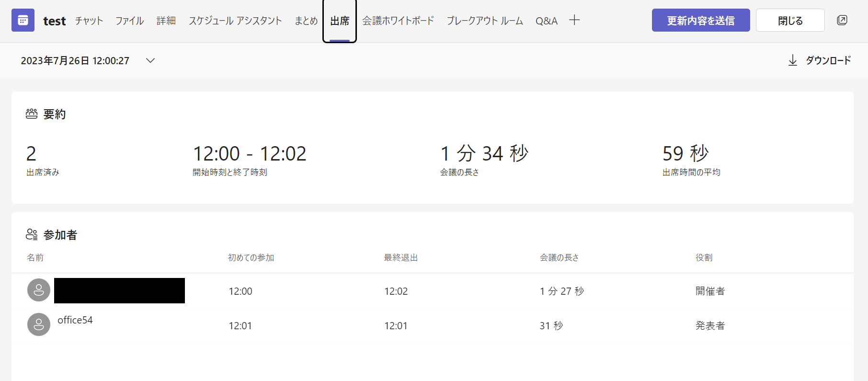Screen dimensions: 868x381
Task: Open the スケジュール アシスタント tab
Action: 235,21
